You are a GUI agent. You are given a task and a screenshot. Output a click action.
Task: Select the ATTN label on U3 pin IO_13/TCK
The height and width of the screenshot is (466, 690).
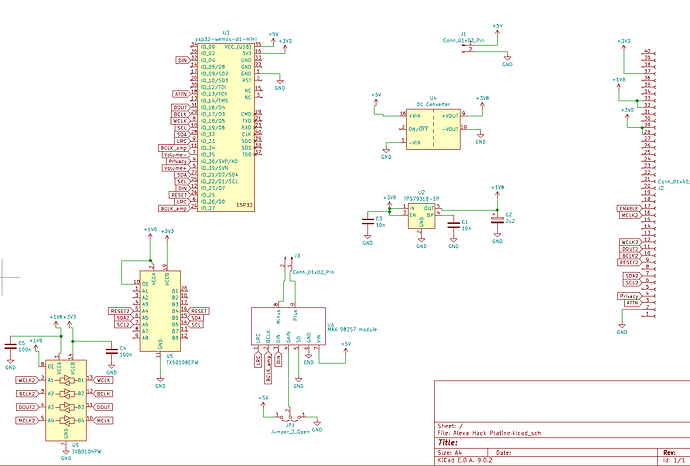[x=181, y=94]
